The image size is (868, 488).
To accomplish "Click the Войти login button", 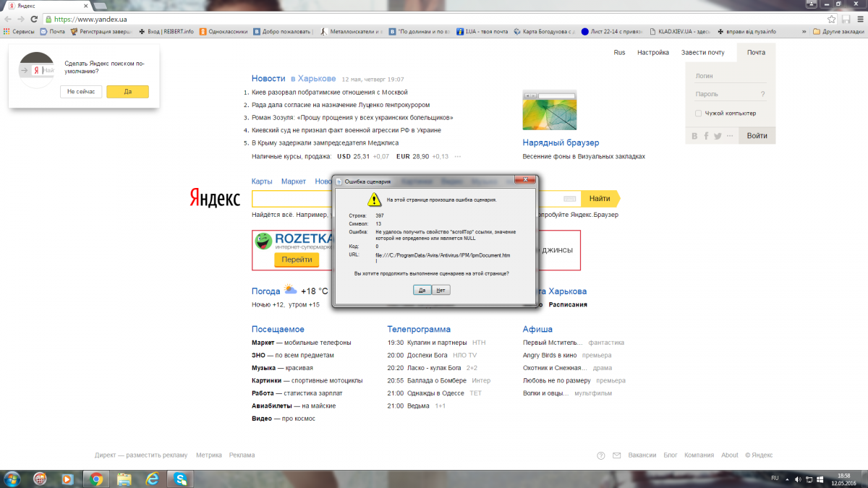I will (757, 136).
